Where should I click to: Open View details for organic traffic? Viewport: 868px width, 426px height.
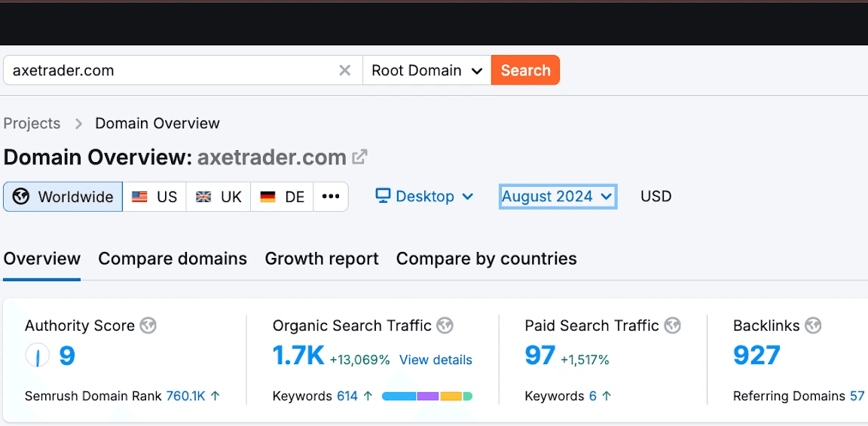pos(436,360)
